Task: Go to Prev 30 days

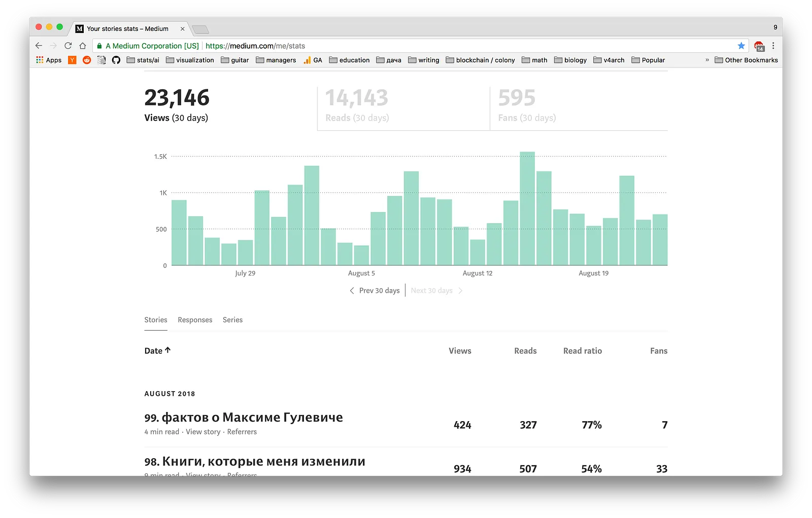Action: 375,291
